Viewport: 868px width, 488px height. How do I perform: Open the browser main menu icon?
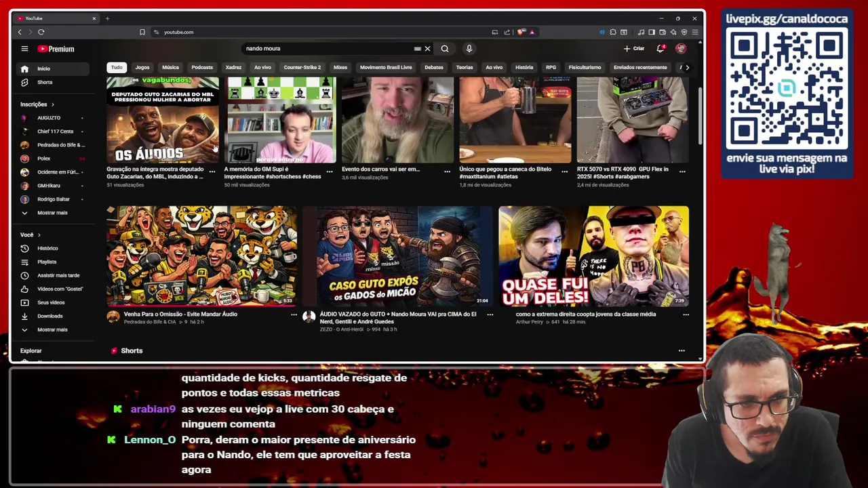click(x=695, y=32)
